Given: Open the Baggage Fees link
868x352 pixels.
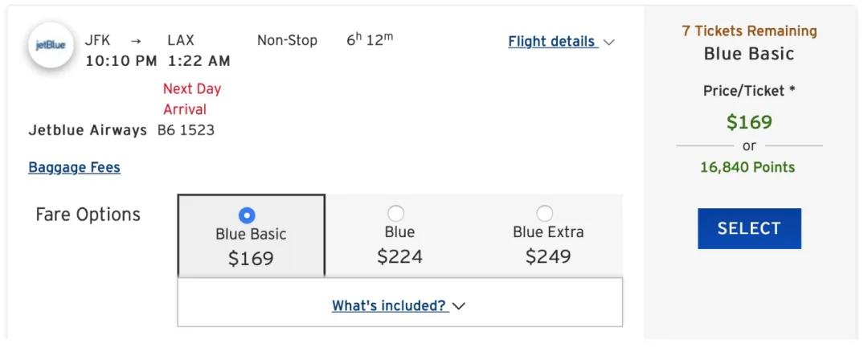Looking at the screenshot, I should pyautogui.click(x=74, y=167).
